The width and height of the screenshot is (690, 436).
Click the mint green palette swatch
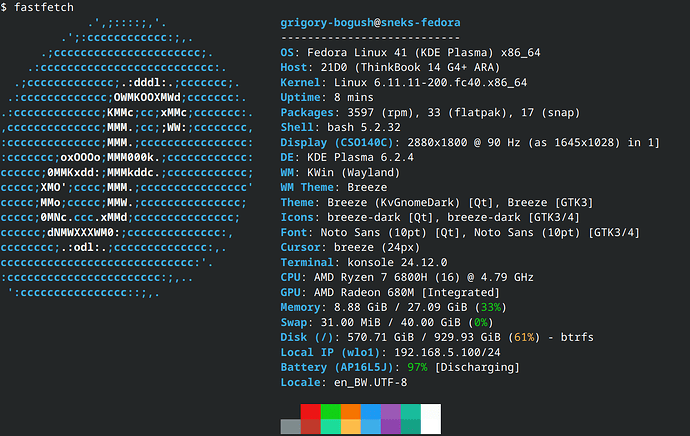(x=331, y=427)
